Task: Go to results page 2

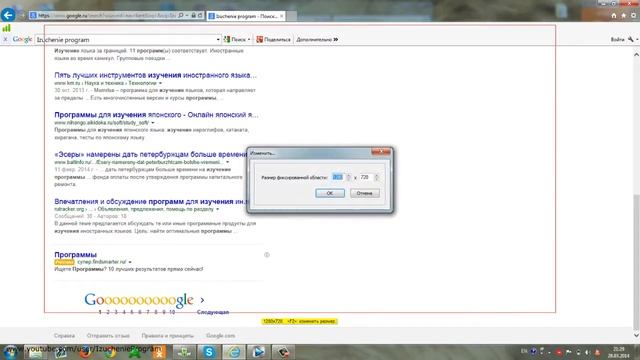Action: [x=108, y=312]
